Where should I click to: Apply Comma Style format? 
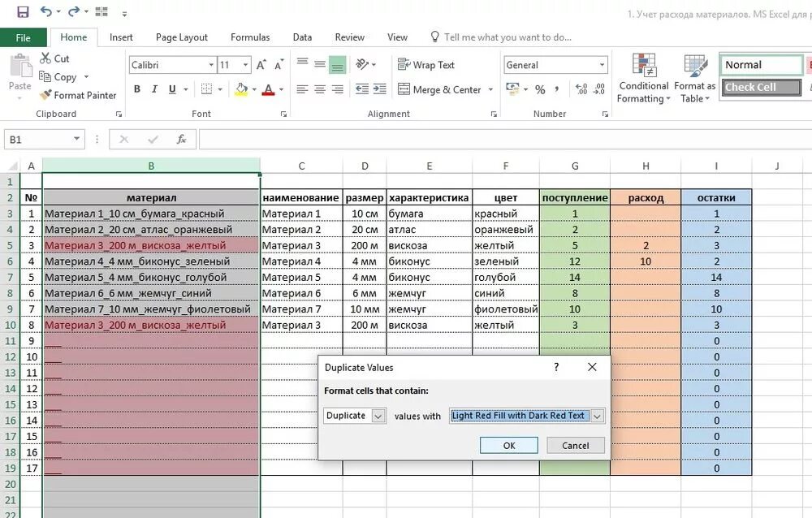coord(557,89)
